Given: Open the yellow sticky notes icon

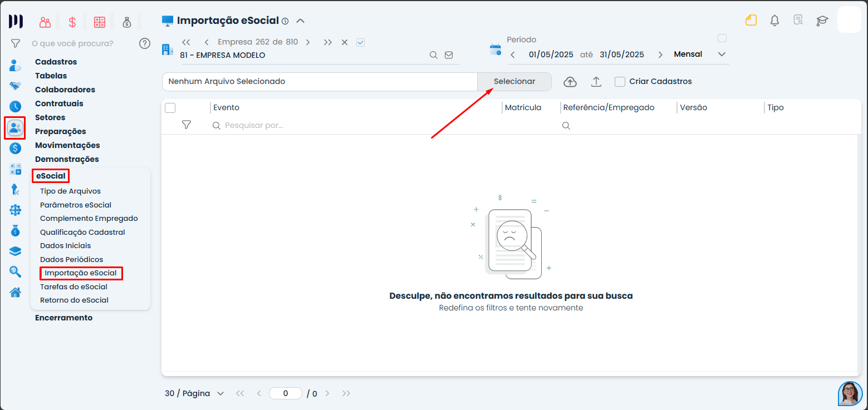Looking at the screenshot, I should coord(751,21).
